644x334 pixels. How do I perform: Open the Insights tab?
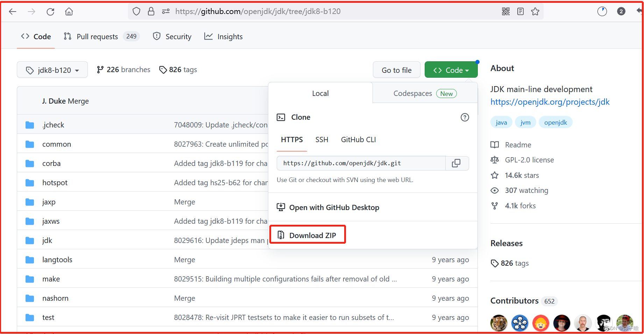coord(223,36)
